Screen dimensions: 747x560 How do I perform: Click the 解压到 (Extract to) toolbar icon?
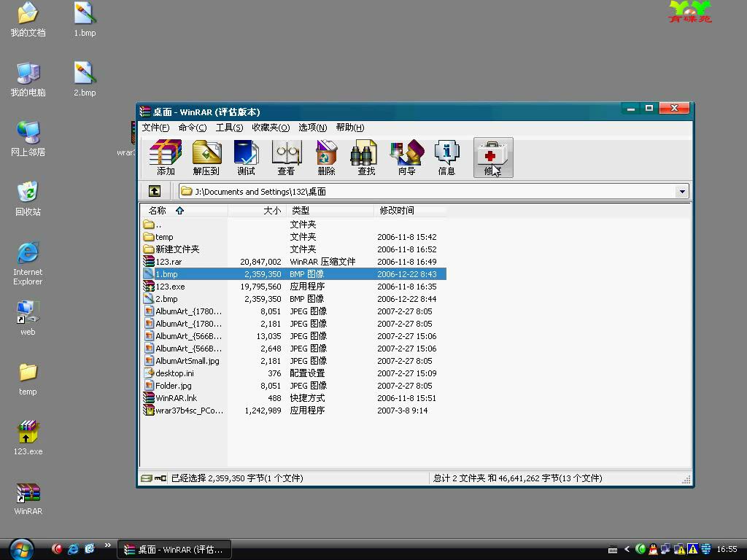[x=206, y=157]
